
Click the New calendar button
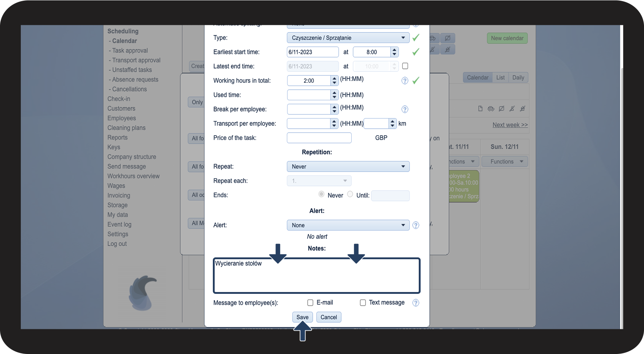click(x=507, y=38)
